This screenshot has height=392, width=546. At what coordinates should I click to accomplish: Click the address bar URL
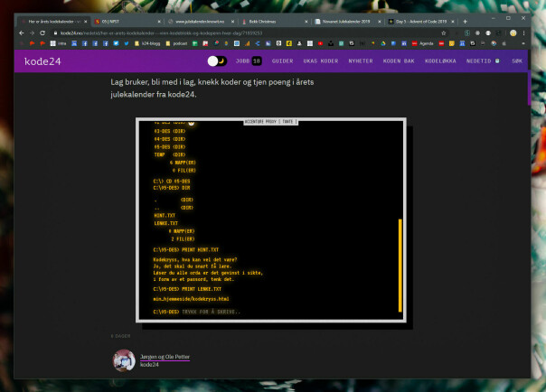(x=161, y=33)
